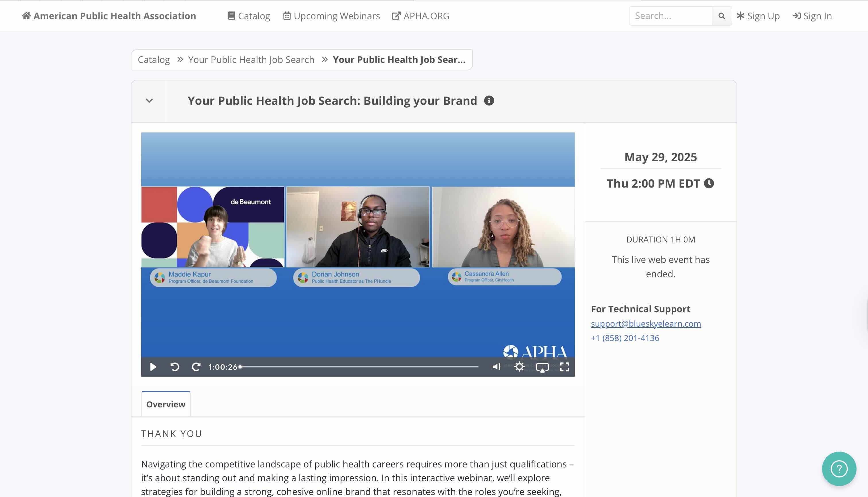This screenshot has height=497, width=868.
Task: Play the webinar video
Action: (x=153, y=367)
